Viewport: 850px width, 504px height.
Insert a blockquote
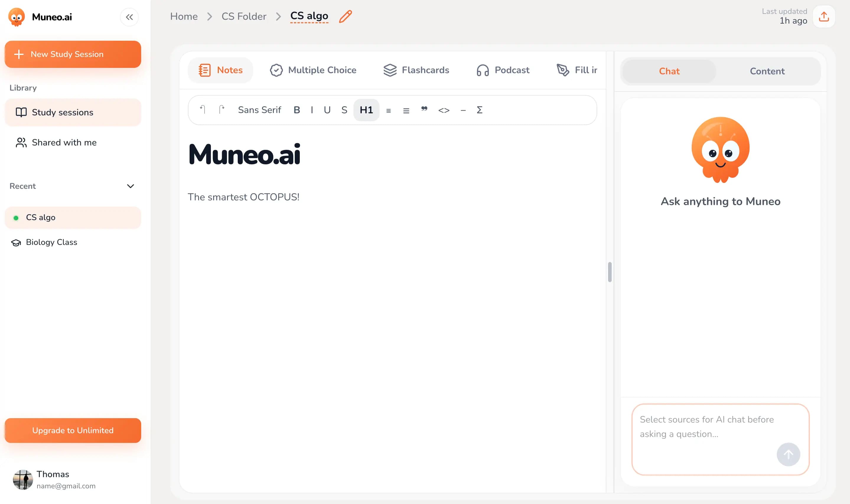(424, 110)
